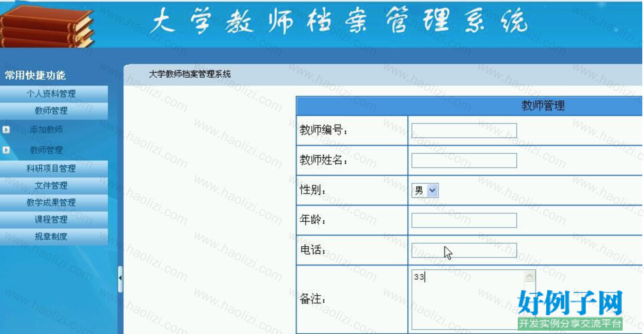Image resolution: width=644 pixels, height=334 pixels.
Task: Open 科研项目管理 menu section
Action: coord(54,168)
